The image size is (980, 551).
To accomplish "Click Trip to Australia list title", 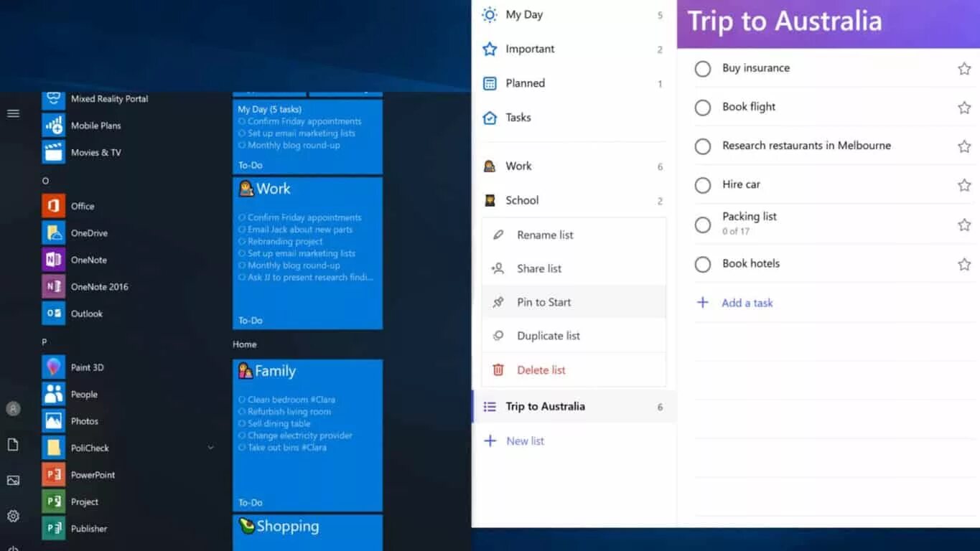I will (x=784, y=22).
